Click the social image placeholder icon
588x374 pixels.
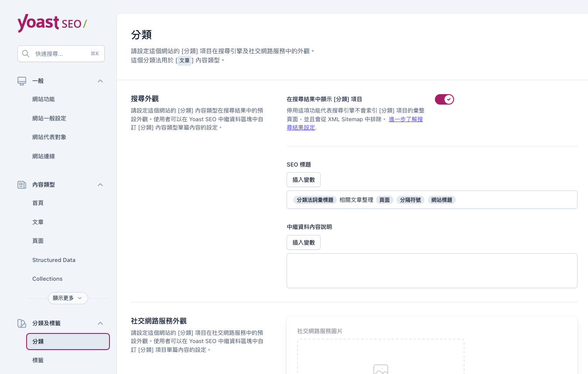point(380,370)
